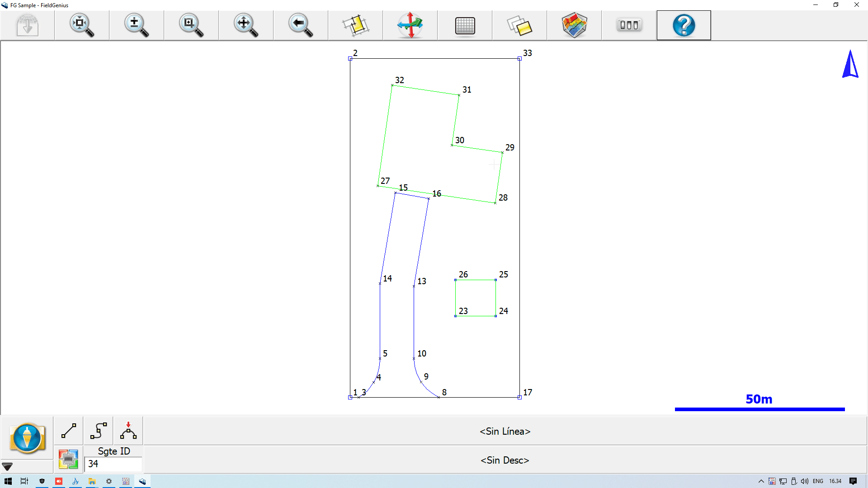Click the Sgte ID field showing 34
This screenshot has height=488, width=868.
(x=113, y=464)
